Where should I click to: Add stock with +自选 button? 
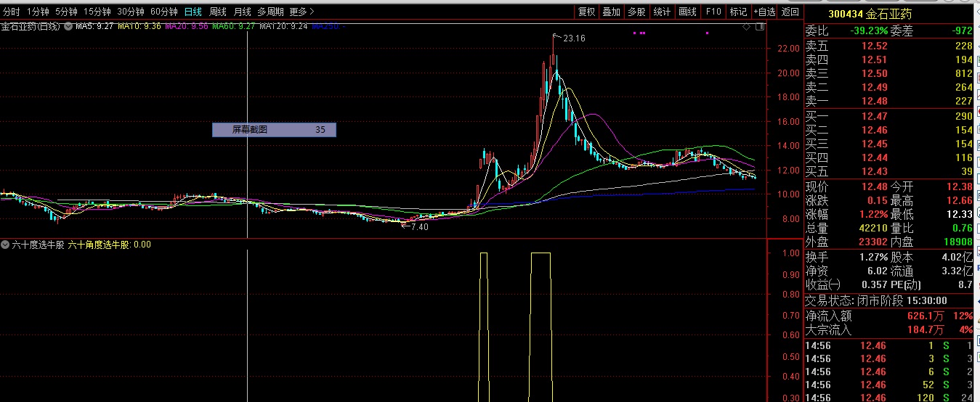(x=764, y=12)
